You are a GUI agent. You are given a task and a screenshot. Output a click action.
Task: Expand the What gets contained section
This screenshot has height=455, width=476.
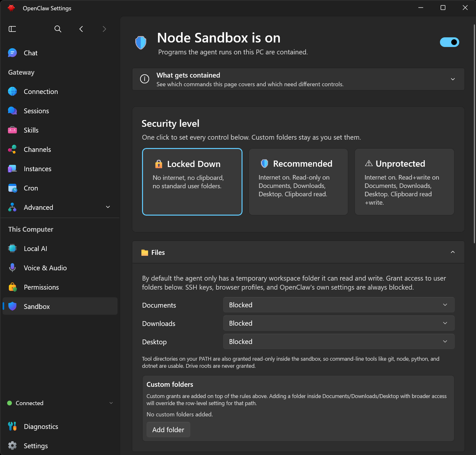tap(453, 79)
